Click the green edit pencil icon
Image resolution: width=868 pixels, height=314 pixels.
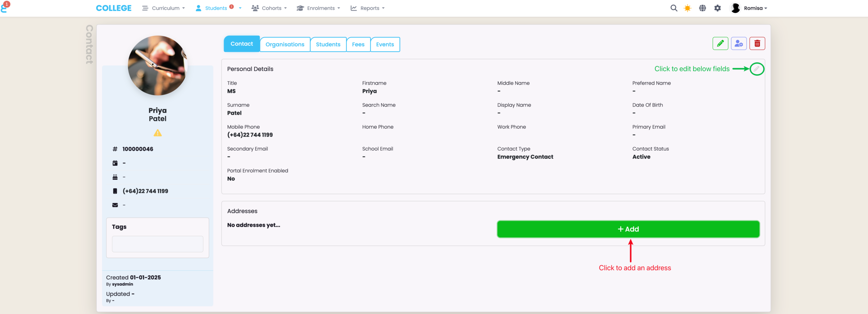(720, 43)
